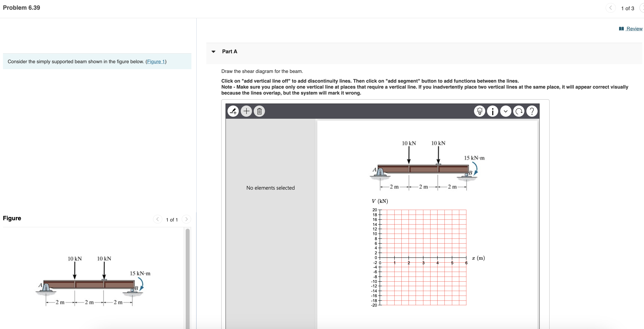Click the '1 of 3' page indicator
This screenshot has width=644, height=329.
coord(628,8)
